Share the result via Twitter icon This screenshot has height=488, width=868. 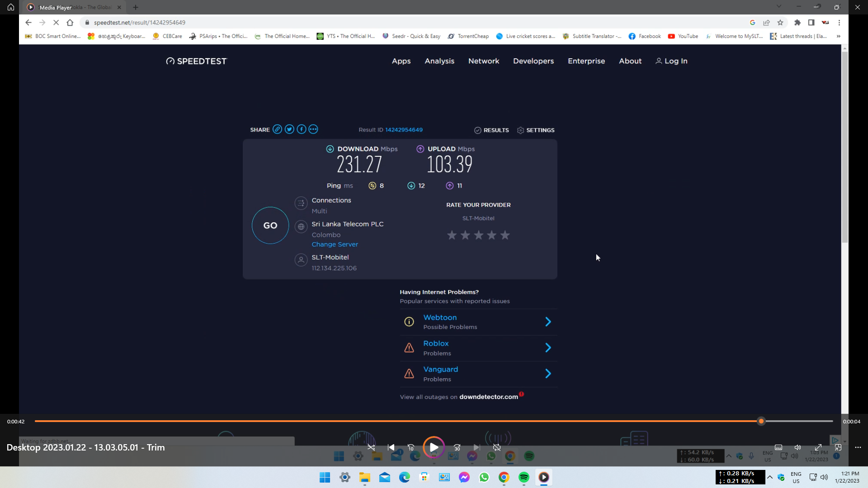[x=289, y=130]
